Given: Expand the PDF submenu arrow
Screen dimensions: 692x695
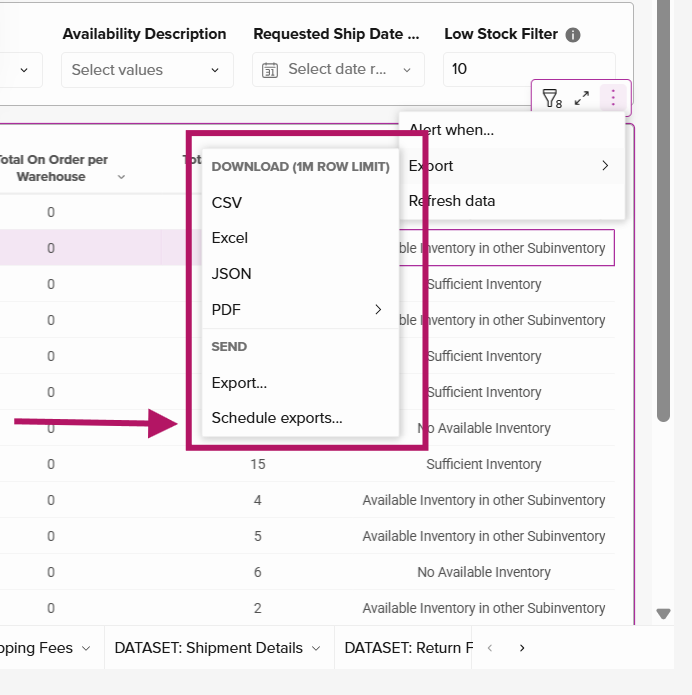Looking at the screenshot, I should coord(378,309).
